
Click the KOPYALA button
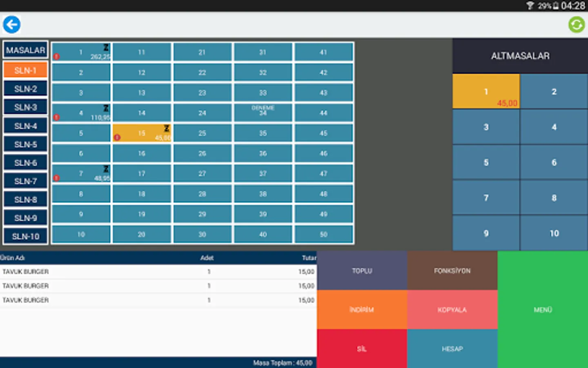coord(452,310)
